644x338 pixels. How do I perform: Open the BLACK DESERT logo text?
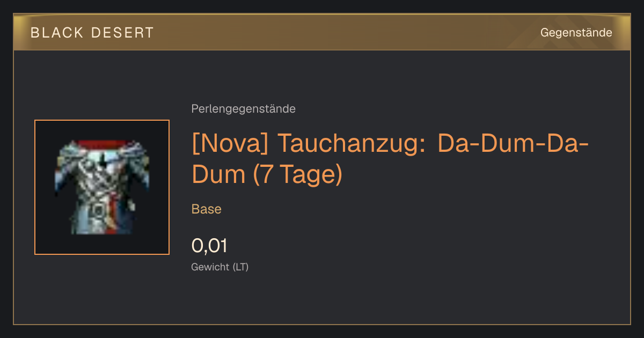[x=92, y=33]
